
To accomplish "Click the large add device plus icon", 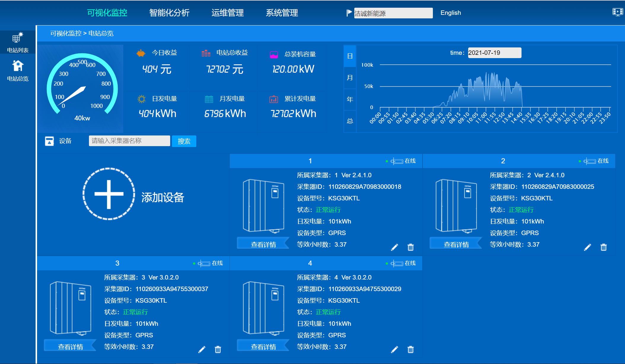I will [x=109, y=194].
